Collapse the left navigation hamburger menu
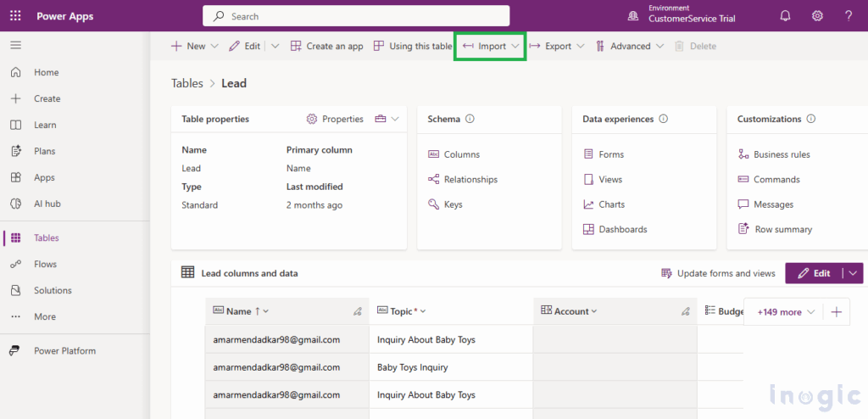The width and height of the screenshot is (868, 419). (15, 45)
